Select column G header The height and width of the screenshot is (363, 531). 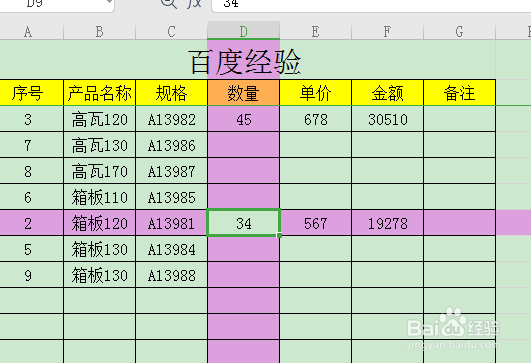(x=460, y=31)
